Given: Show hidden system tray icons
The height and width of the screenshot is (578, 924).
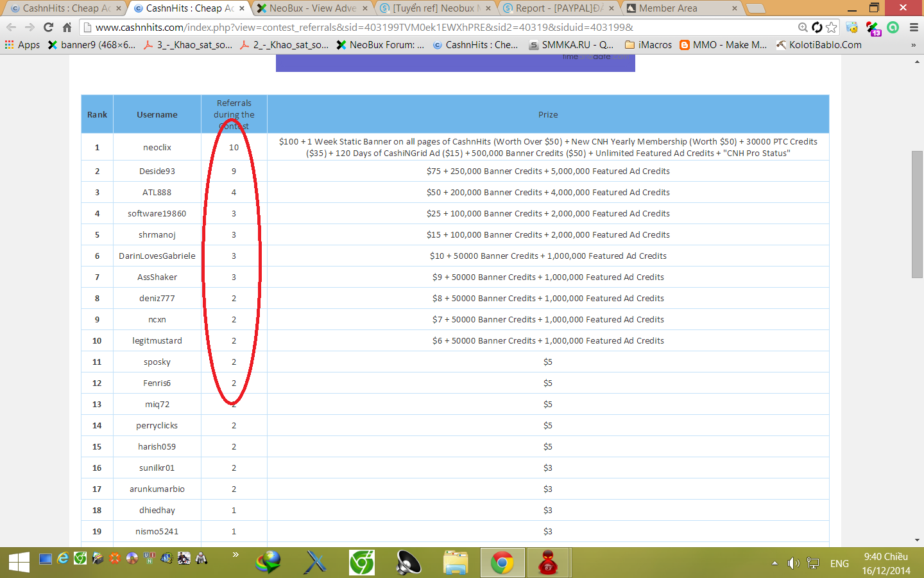Looking at the screenshot, I should pos(774,563).
